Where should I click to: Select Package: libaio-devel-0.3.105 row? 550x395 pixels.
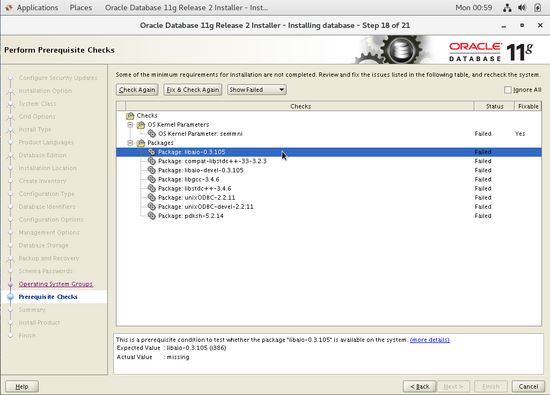click(329, 170)
